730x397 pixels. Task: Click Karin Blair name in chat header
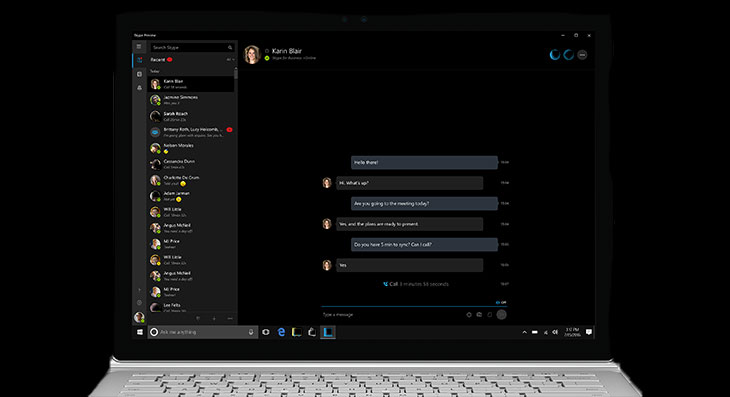tap(287, 51)
